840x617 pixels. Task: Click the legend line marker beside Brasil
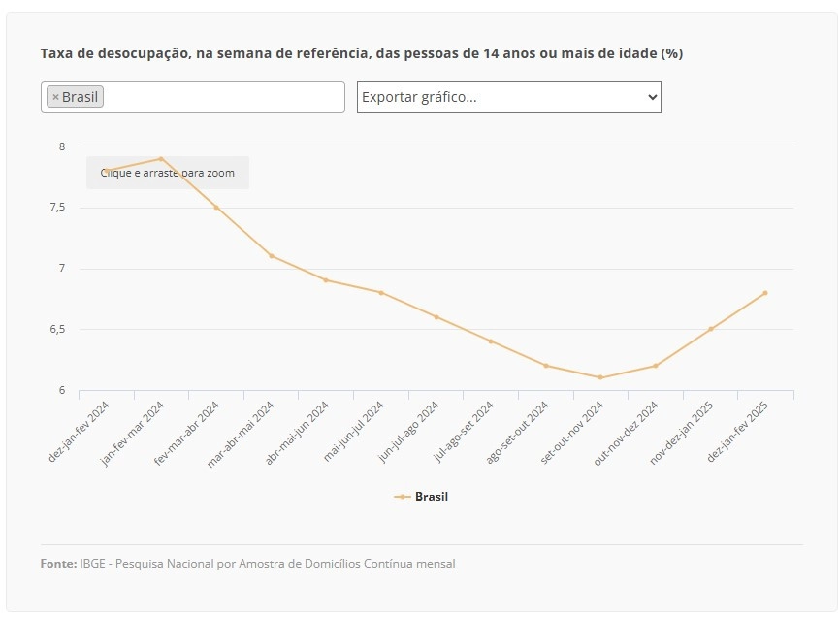pos(403,497)
